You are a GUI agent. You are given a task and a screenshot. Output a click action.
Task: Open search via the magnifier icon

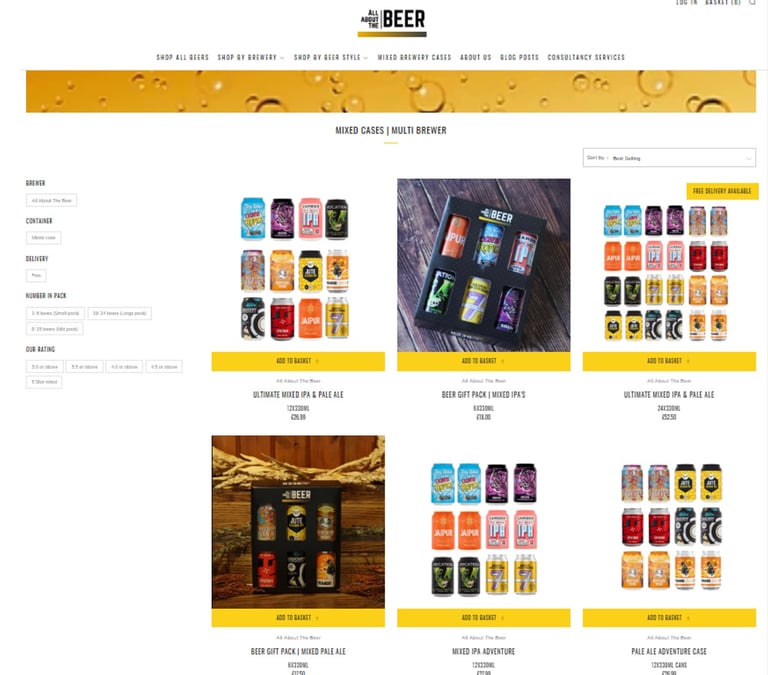753,2
